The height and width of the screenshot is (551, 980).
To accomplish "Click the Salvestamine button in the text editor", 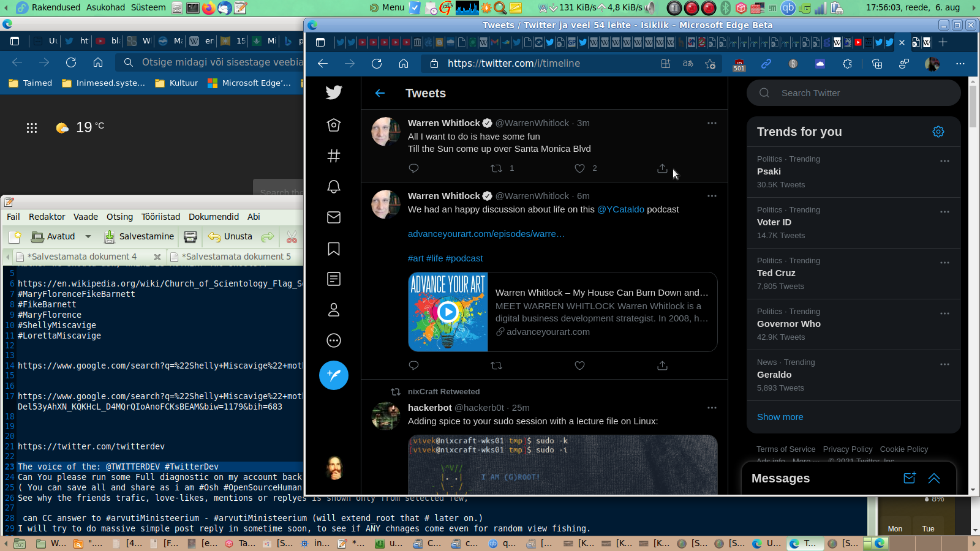I will (x=139, y=237).
